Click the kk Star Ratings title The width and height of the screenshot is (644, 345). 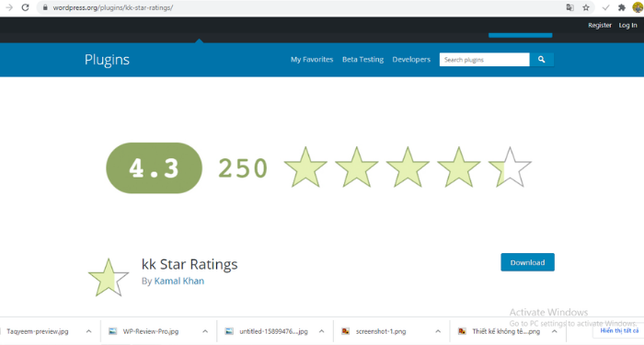tap(190, 264)
